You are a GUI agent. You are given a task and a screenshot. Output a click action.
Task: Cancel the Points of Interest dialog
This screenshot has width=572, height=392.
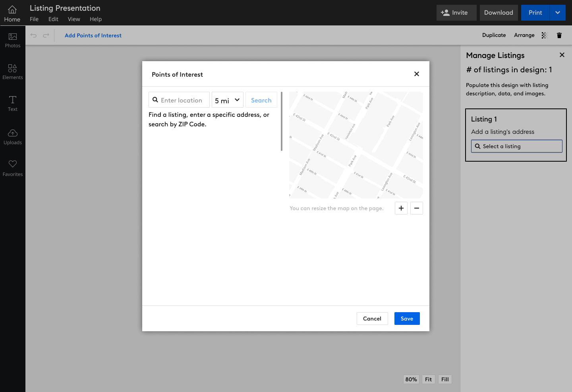tap(372, 319)
